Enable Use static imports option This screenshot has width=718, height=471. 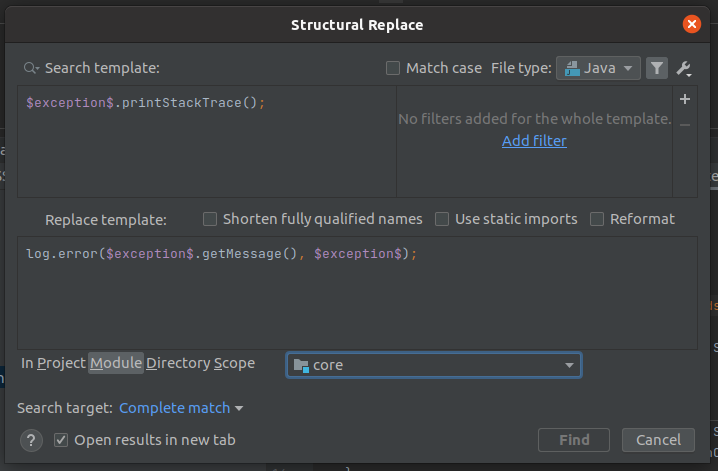pos(442,219)
